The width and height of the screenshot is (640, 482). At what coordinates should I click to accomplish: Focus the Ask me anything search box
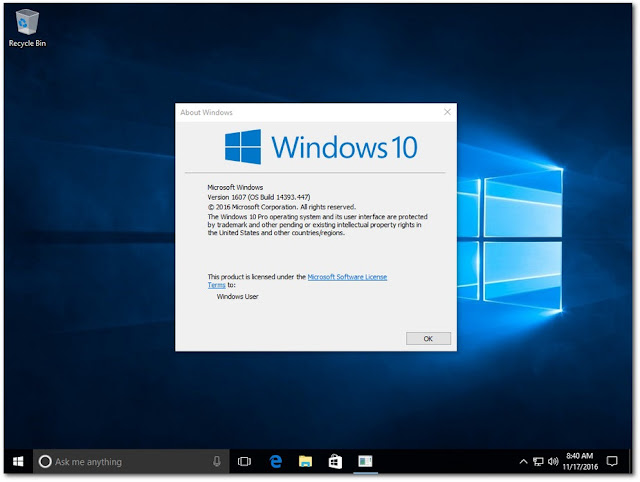tap(131, 462)
